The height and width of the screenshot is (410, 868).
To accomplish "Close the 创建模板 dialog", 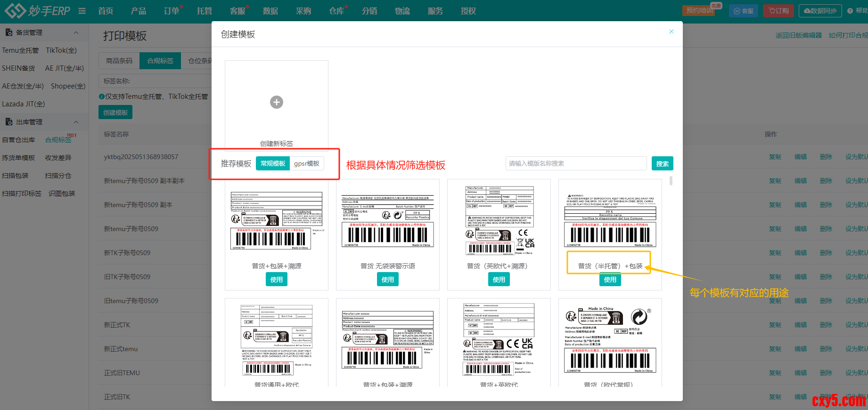I will coord(671,32).
